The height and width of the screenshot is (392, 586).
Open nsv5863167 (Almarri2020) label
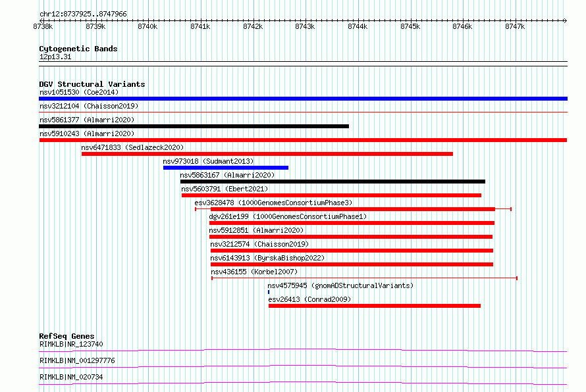pos(227,175)
